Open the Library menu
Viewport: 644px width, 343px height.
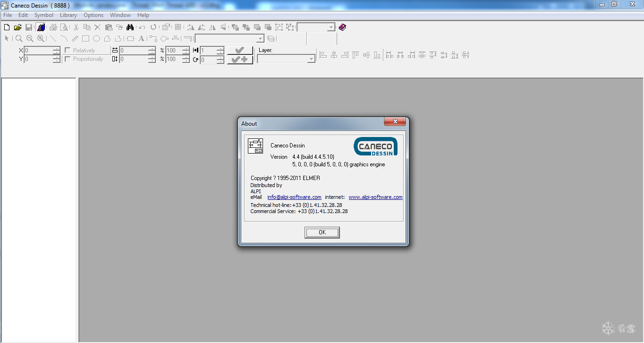(x=68, y=15)
